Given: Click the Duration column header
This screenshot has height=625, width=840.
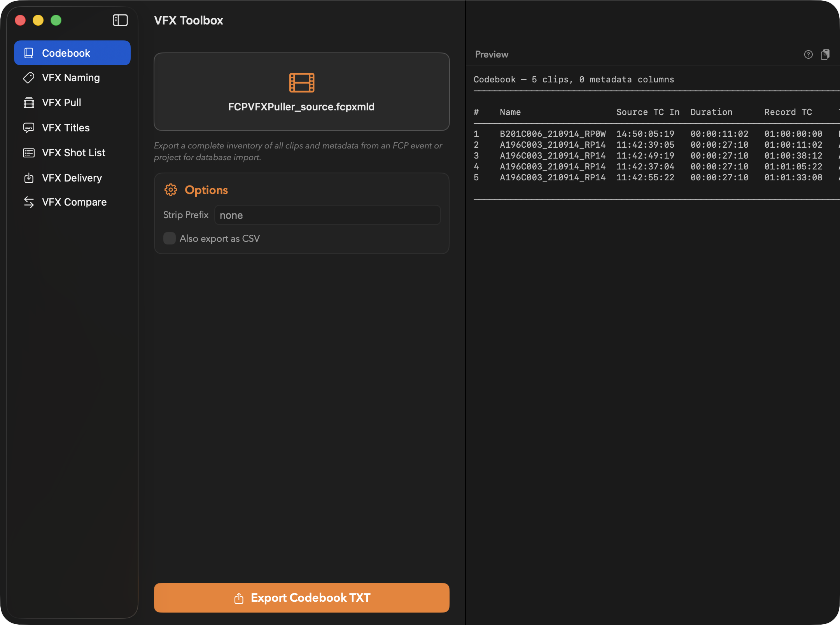Looking at the screenshot, I should (x=711, y=112).
